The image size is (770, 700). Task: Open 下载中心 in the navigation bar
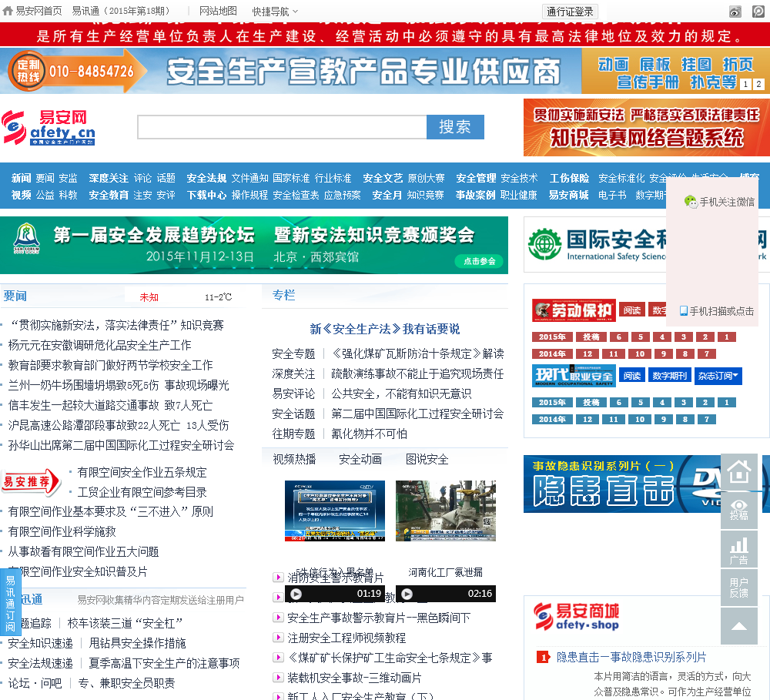pos(206,195)
